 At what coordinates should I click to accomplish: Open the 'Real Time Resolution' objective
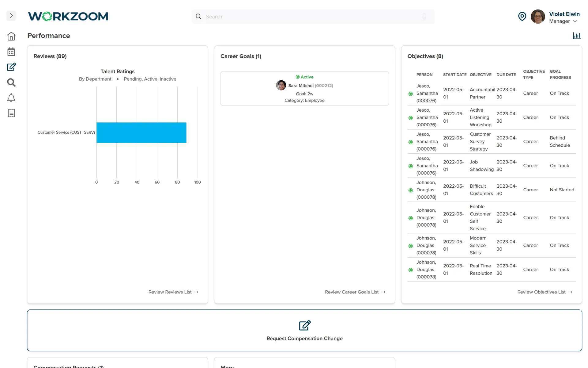tap(481, 270)
